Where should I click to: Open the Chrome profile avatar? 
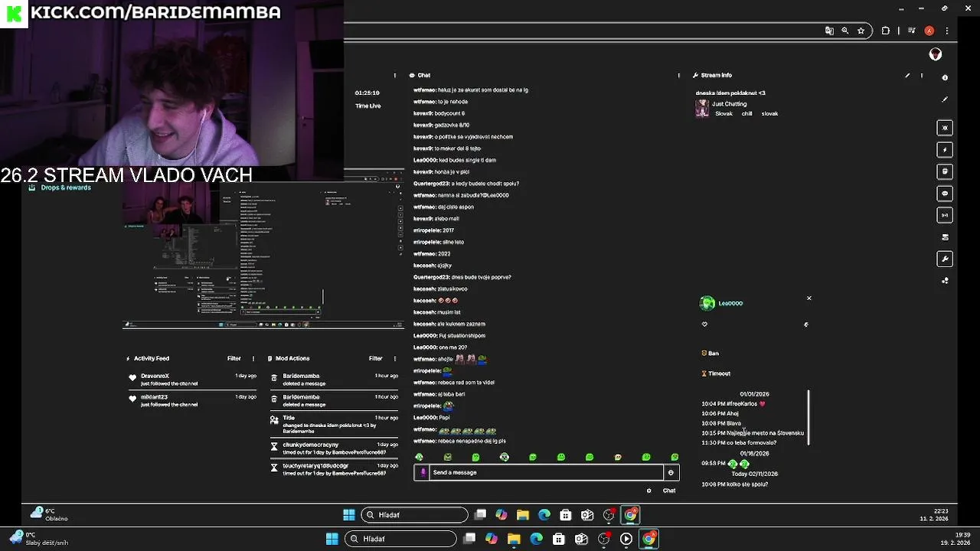929,31
